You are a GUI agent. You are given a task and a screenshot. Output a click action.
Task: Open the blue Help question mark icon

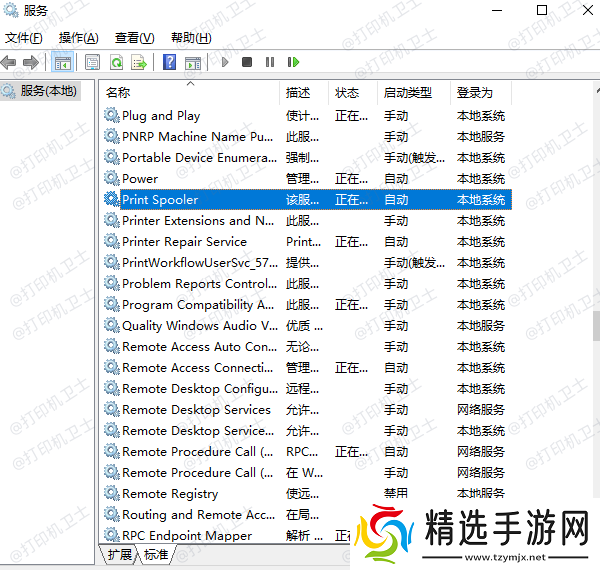pos(169,62)
